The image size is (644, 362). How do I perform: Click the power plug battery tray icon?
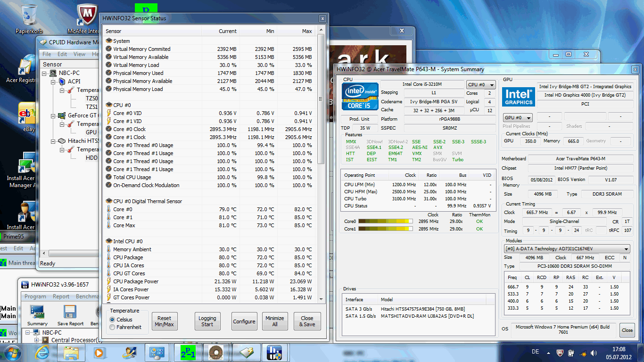(572, 352)
